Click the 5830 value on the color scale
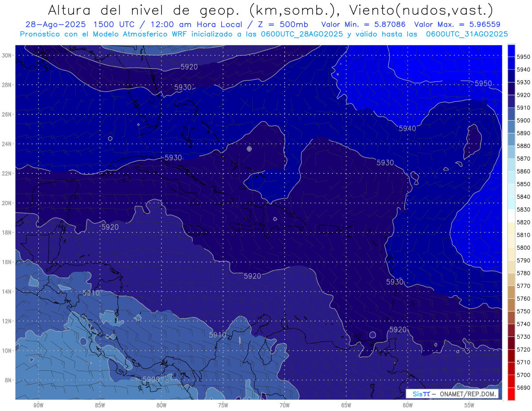Viewport: 532px width, 411px height. click(x=523, y=210)
